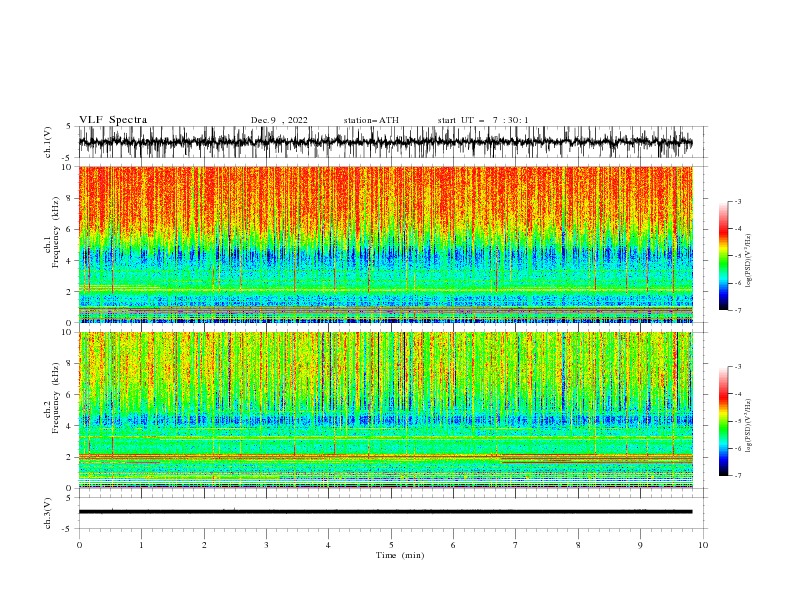Click the '4' tick on ch.2 frequency axis
This screenshot has height=612, width=792.
(x=71, y=426)
